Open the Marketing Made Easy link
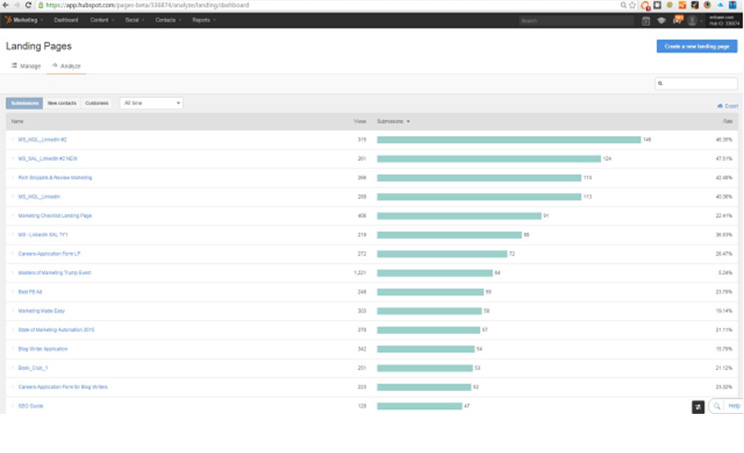 [41, 311]
